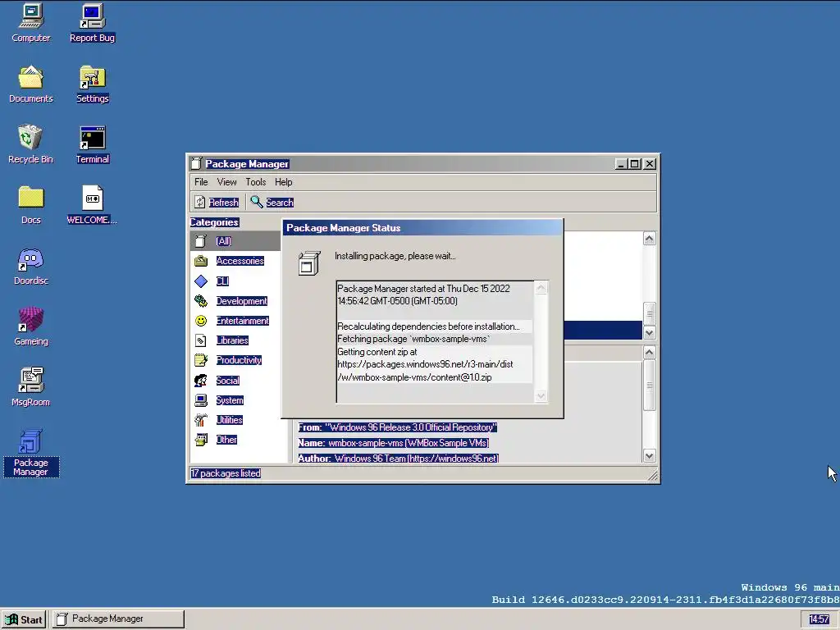Select the Accessories category label
The image size is (840, 630).
point(240,261)
